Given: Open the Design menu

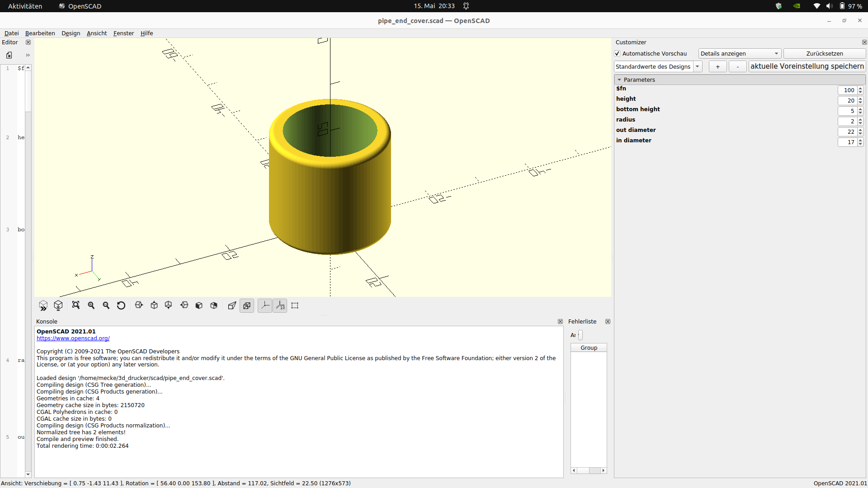Looking at the screenshot, I should tap(71, 33).
